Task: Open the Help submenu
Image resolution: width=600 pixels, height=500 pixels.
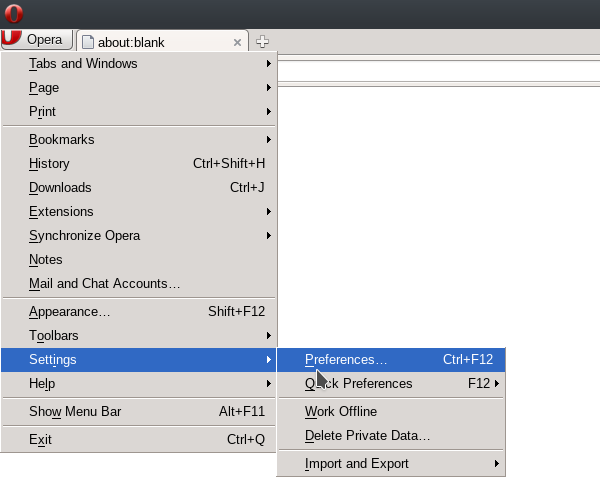Action: point(139,383)
